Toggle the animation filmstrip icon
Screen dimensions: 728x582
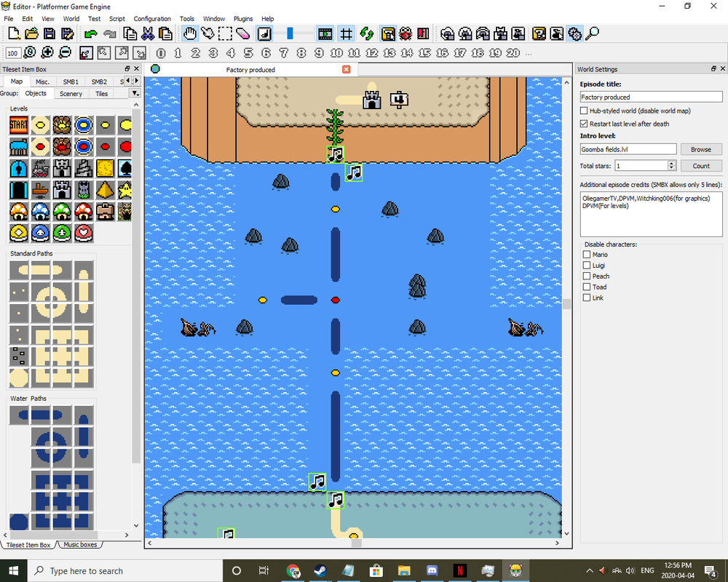[x=325, y=34]
